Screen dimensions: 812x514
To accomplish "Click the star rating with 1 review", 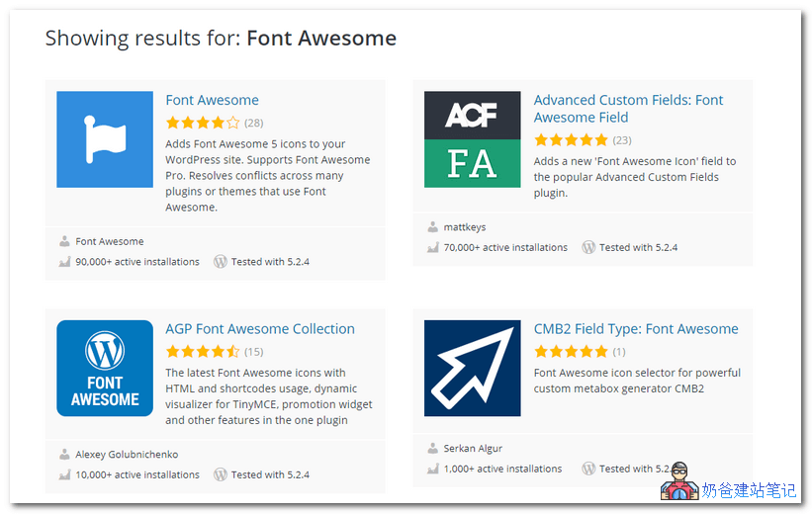I will [x=572, y=352].
